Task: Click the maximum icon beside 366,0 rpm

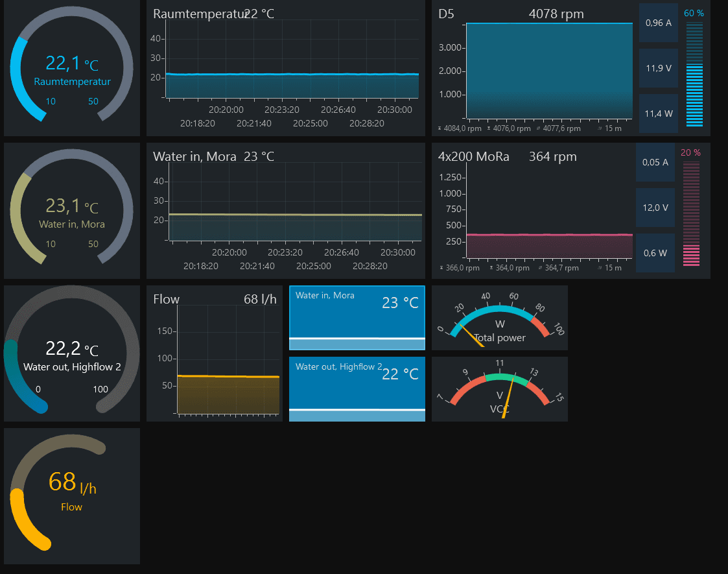Action: tap(441, 268)
